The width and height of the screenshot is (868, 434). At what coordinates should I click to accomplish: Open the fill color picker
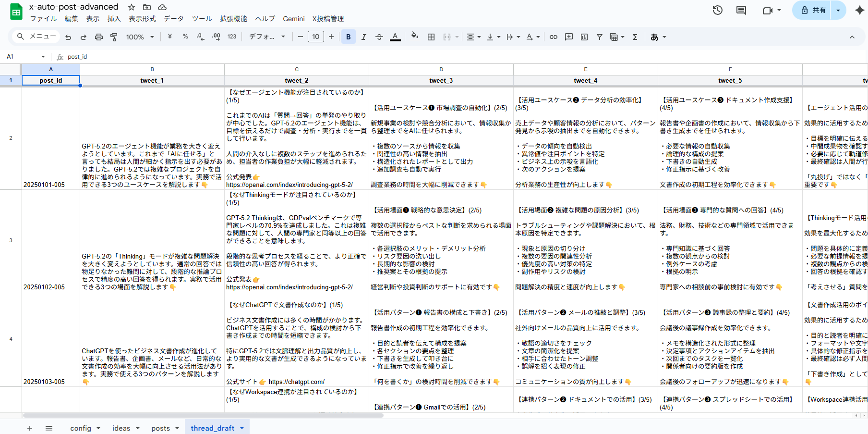pos(415,37)
